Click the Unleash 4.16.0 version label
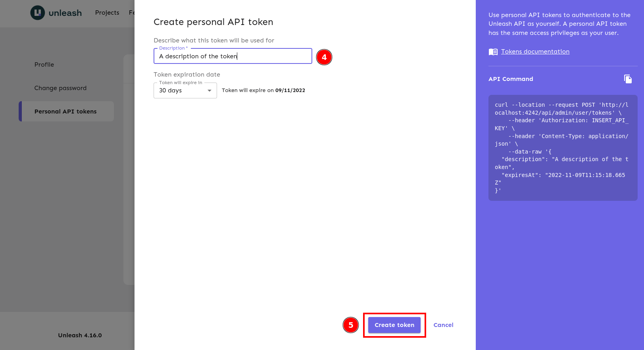 80,335
